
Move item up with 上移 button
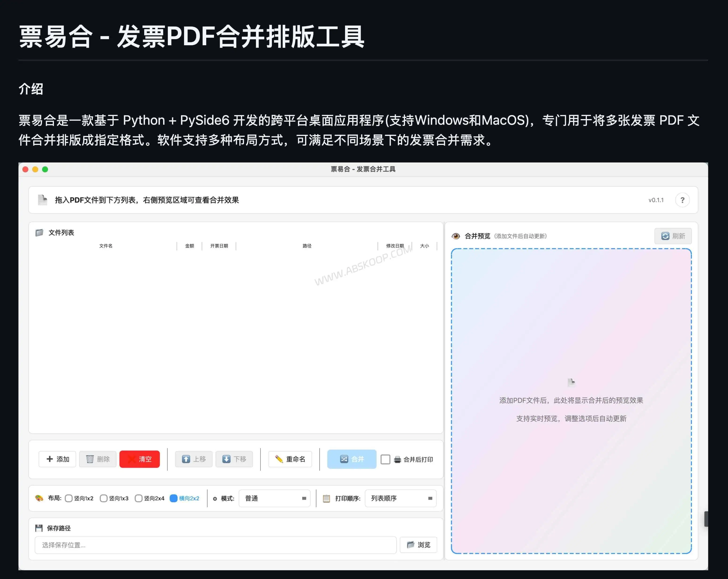click(193, 459)
